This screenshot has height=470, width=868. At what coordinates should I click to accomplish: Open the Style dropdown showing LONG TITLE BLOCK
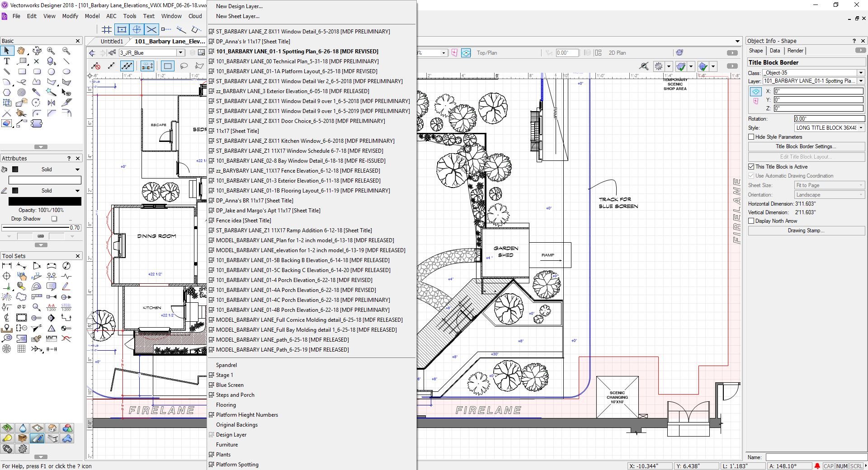tap(861, 128)
